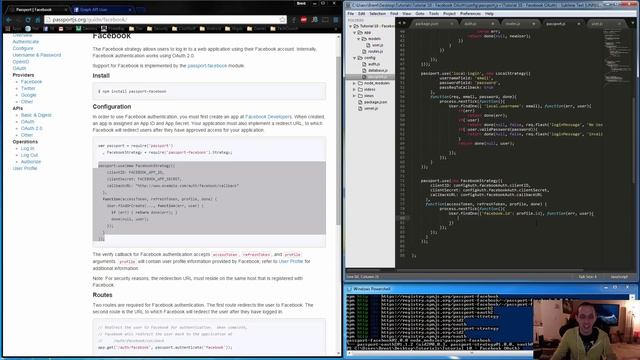
Task: Collapse the config folder
Action: pyautogui.click(x=355, y=58)
